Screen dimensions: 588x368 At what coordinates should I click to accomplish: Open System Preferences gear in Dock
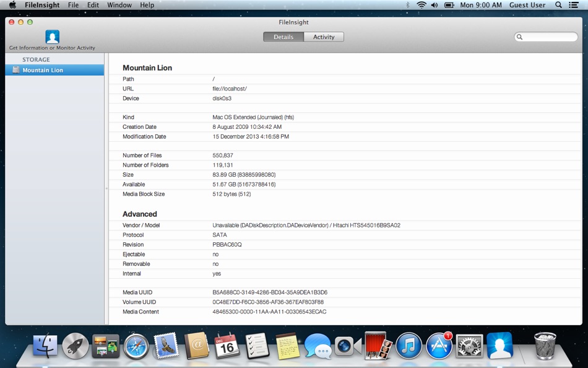click(x=470, y=346)
